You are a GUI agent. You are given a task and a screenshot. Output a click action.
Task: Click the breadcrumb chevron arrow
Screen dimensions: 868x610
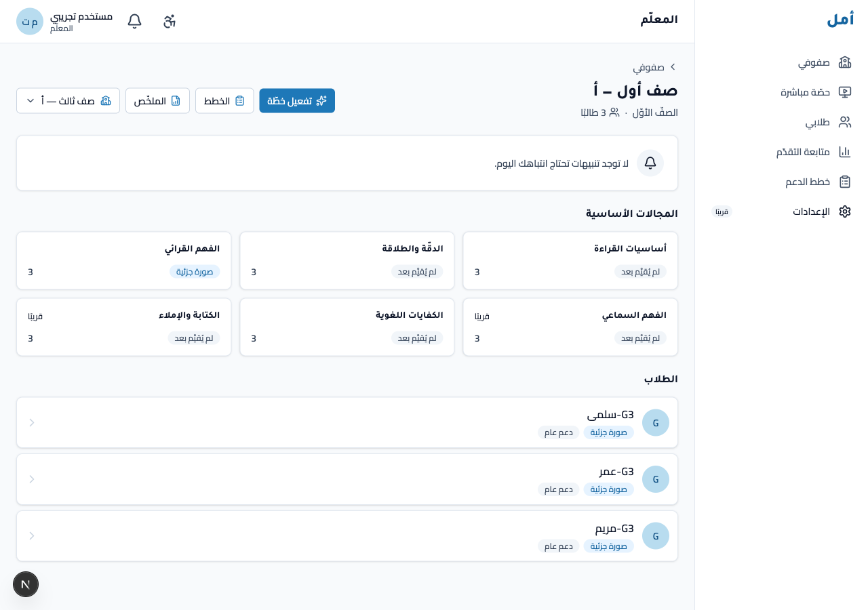(x=673, y=66)
